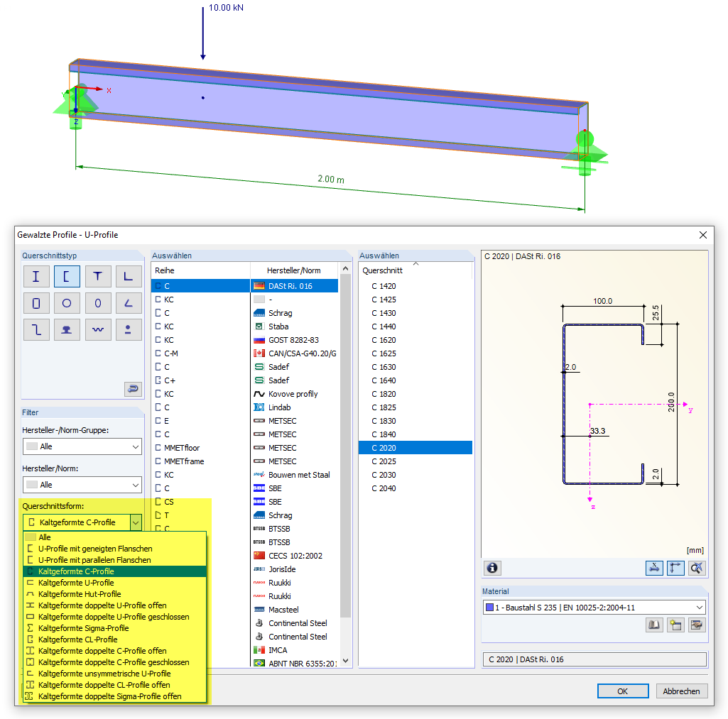The width and height of the screenshot is (728, 719).
Task: Select cross-section C 1825
Action: click(x=415, y=407)
